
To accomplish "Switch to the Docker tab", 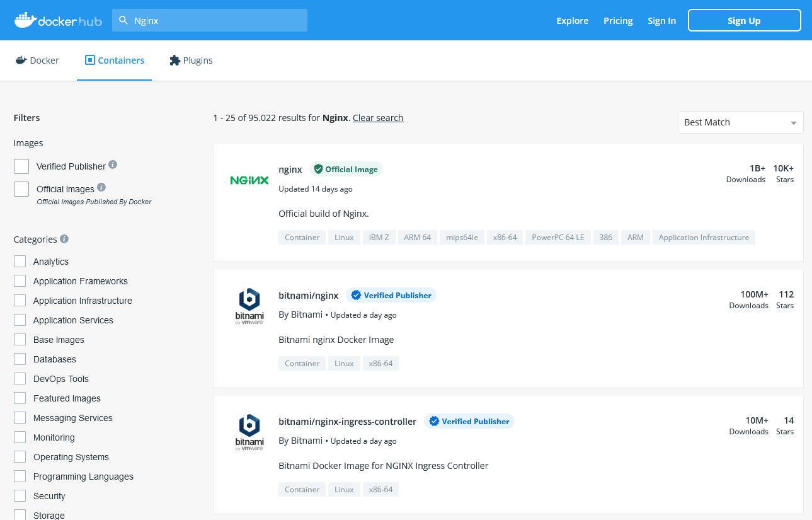I will click(37, 61).
